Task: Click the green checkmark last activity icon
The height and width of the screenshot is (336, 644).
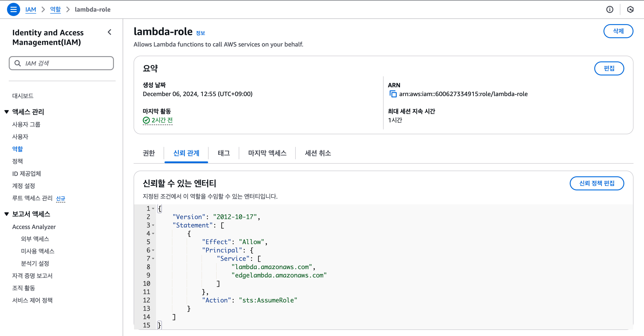Action: (x=146, y=120)
